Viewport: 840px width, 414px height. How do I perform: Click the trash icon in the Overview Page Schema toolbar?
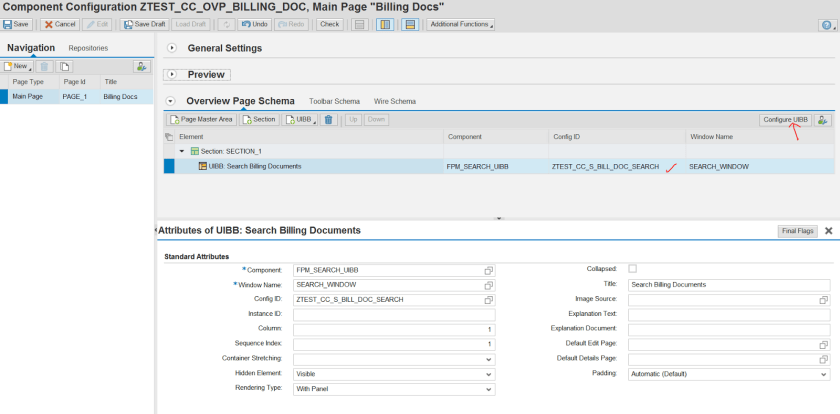pos(328,119)
